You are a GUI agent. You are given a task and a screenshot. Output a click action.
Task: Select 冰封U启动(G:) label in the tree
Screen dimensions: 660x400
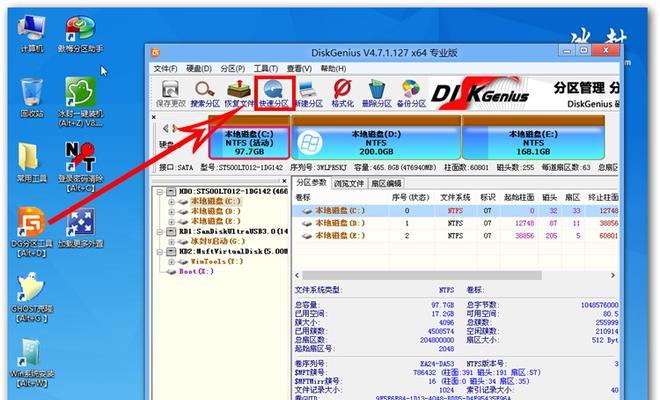[x=218, y=241]
